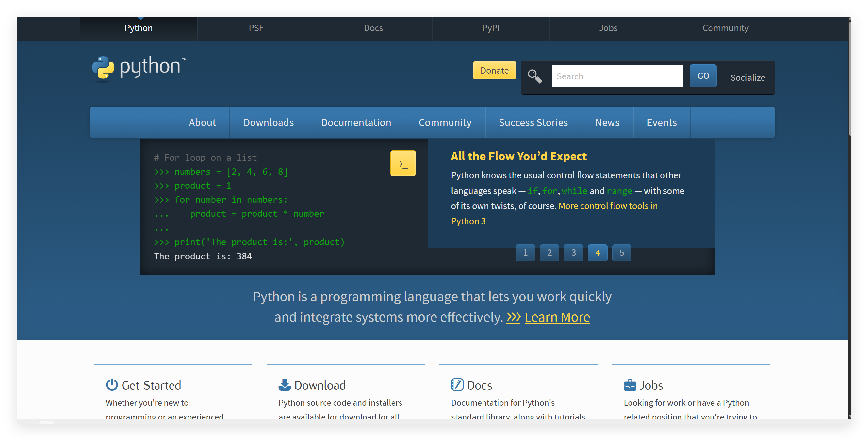Image resolution: width=868 pixels, height=441 pixels.
Task: Open the Jobs top-bar tab
Action: (608, 28)
